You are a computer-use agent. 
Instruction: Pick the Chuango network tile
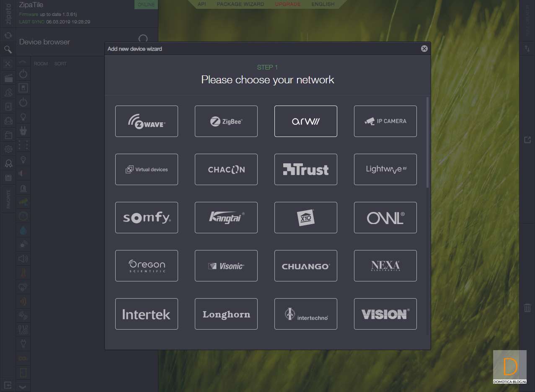click(x=306, y=266)
